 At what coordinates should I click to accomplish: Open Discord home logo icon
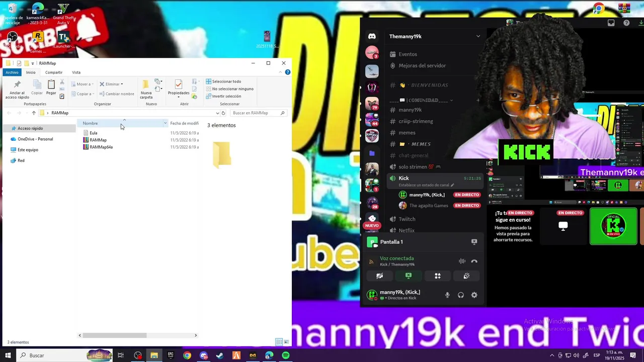pyautogui.click(x=372, y=36)
